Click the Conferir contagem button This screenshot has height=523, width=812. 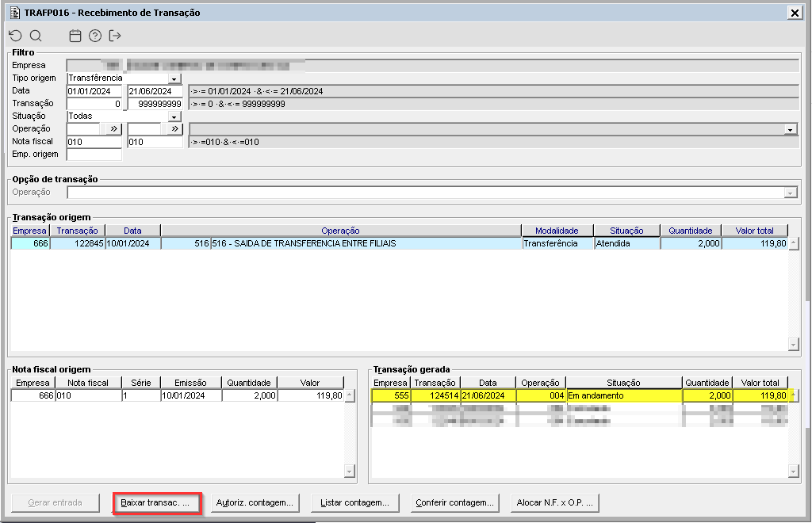454,503
